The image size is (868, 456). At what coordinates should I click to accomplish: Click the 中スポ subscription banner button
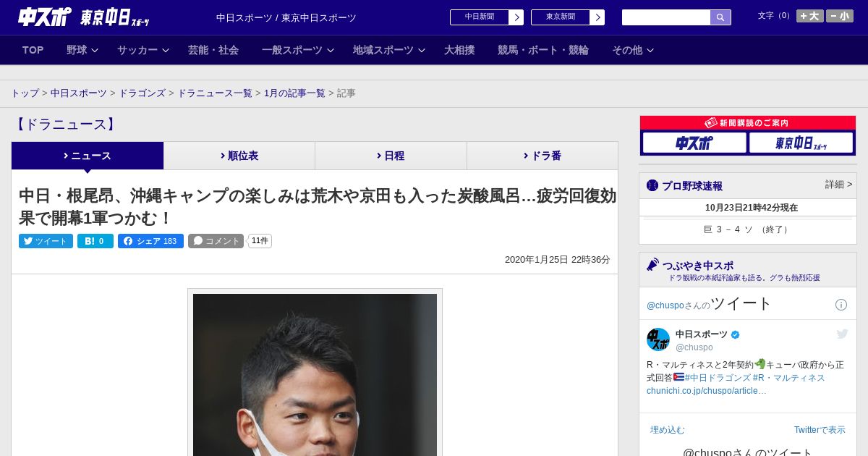click(x=694, y=143)
